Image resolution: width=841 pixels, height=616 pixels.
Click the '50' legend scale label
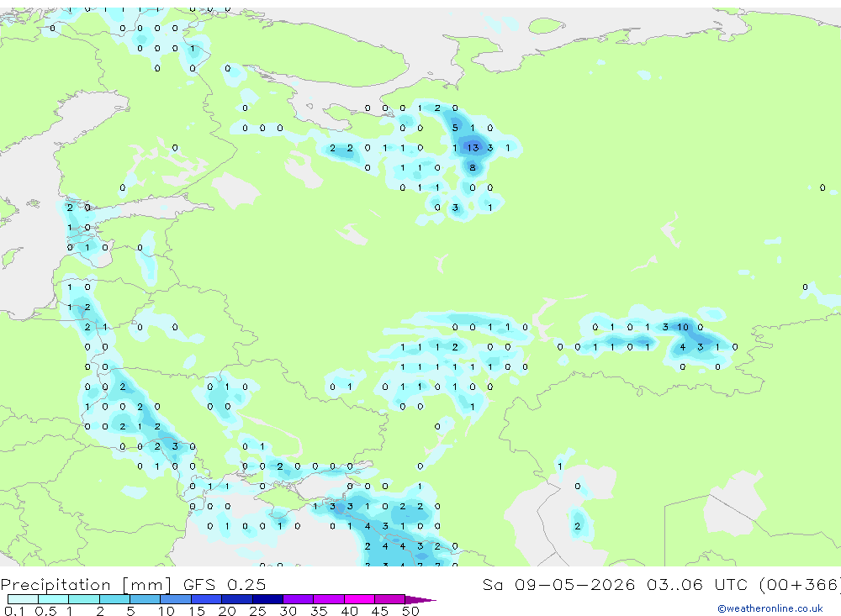(411, 611)
